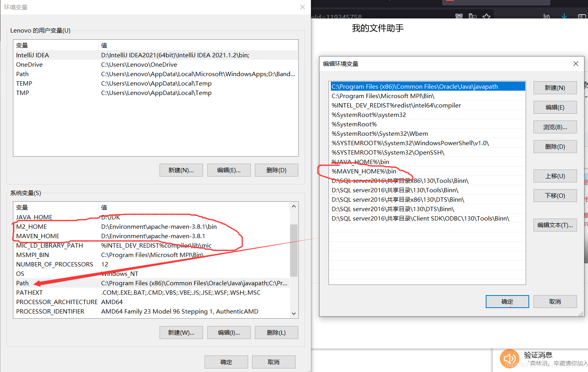Click the 值 column header in system variables
The width and height of the screenshot is (588, 372).
(x=194, y=207)
